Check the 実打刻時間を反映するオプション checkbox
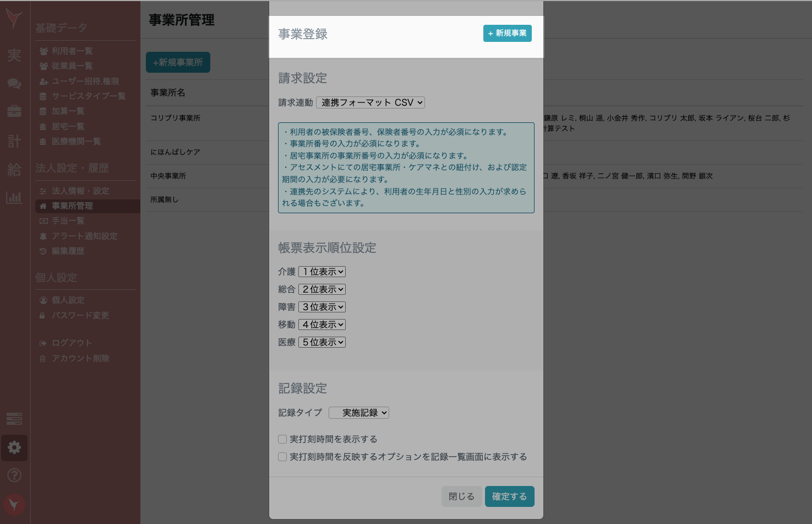 pos(282,457)
